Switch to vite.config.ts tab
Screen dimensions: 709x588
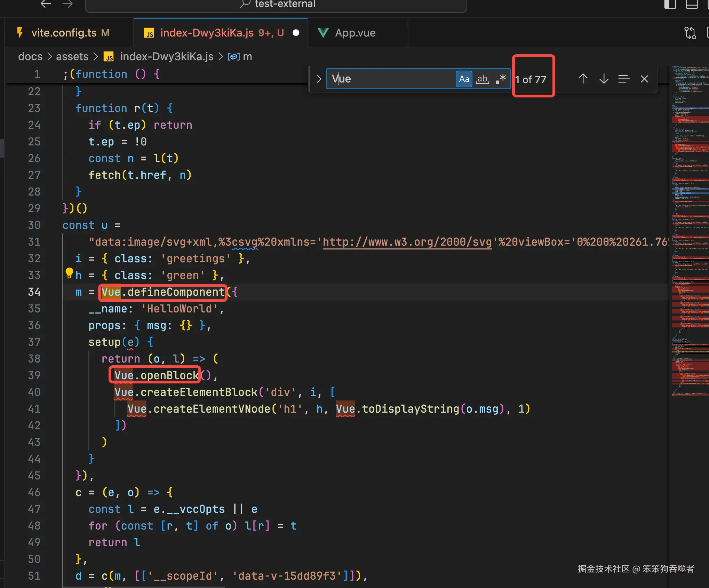64,33
